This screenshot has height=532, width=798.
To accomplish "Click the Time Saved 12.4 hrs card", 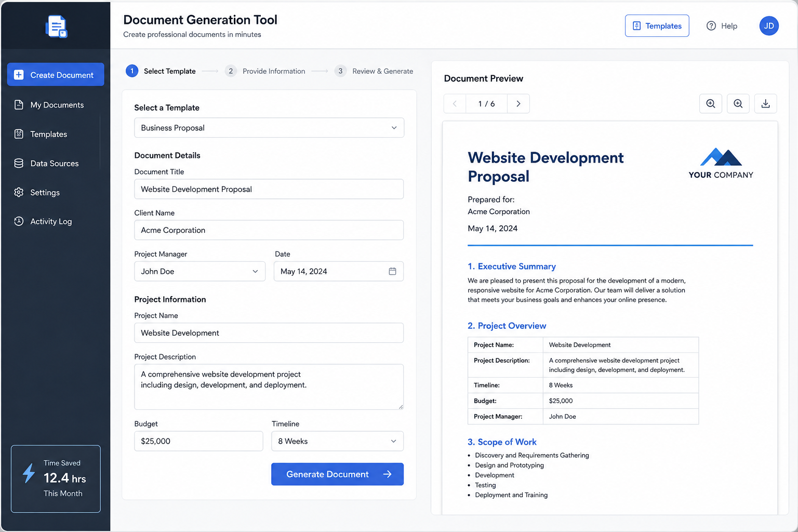I will [56, 479].
